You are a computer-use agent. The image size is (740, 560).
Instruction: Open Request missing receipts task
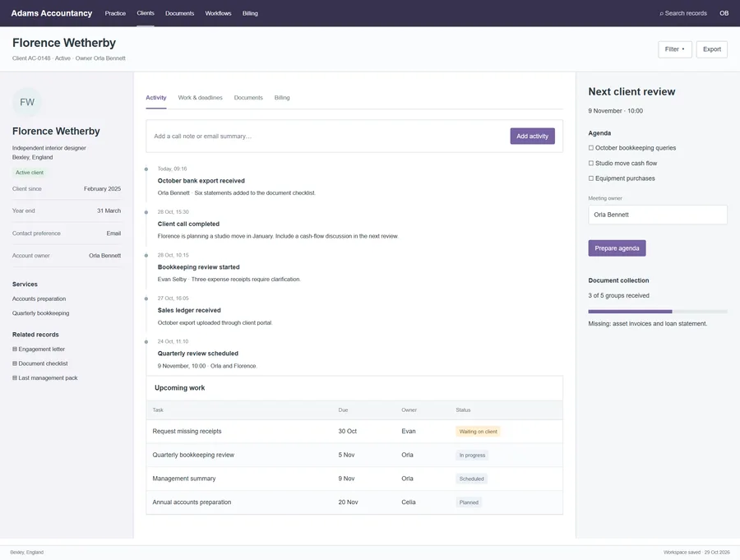[x=187, y=431]
